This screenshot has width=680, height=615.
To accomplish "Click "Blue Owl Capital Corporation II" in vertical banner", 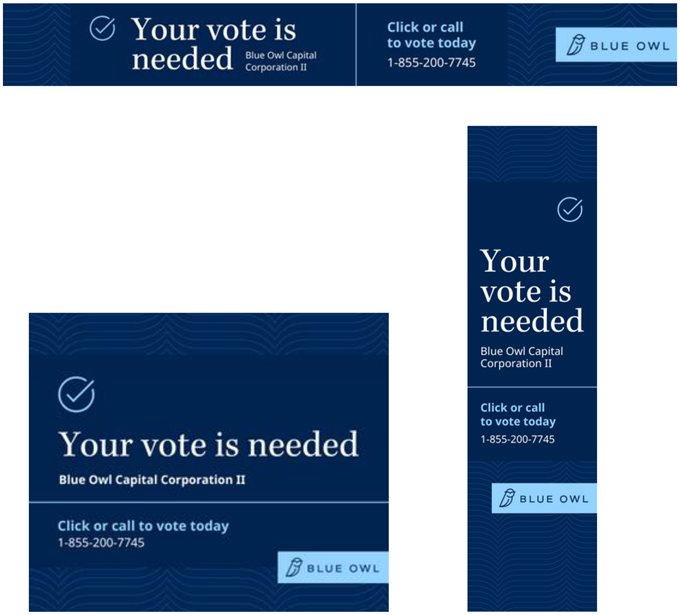I will click(521, 357).
